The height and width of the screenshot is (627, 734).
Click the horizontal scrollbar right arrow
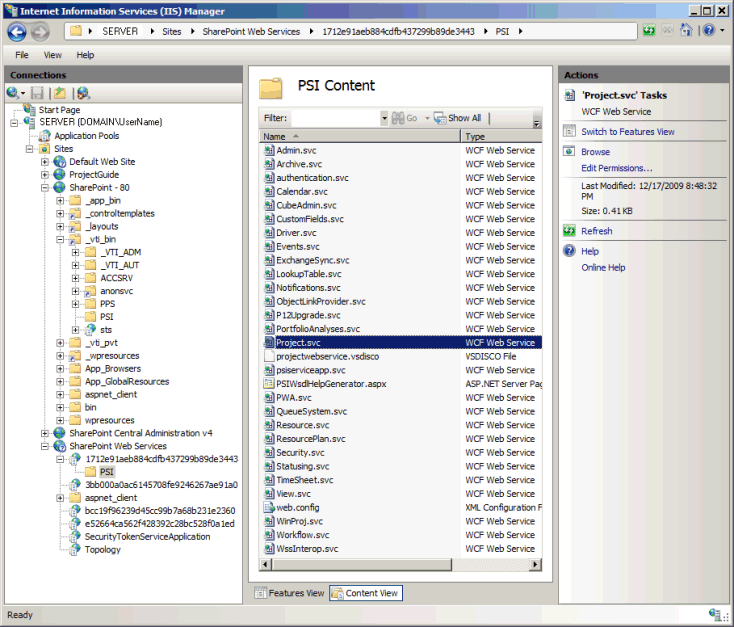click(536, 564)
